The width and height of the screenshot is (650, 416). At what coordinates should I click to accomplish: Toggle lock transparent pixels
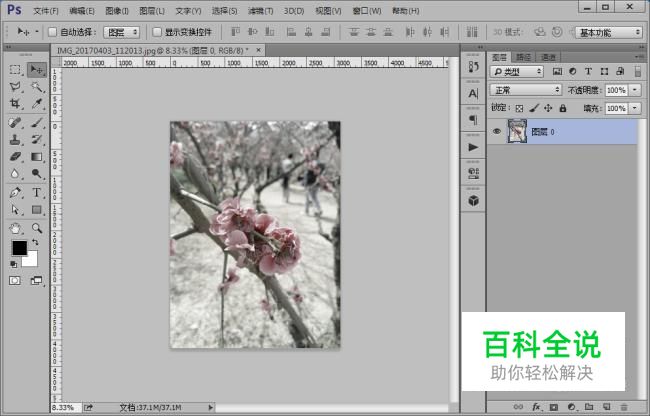tap(519, 109)
